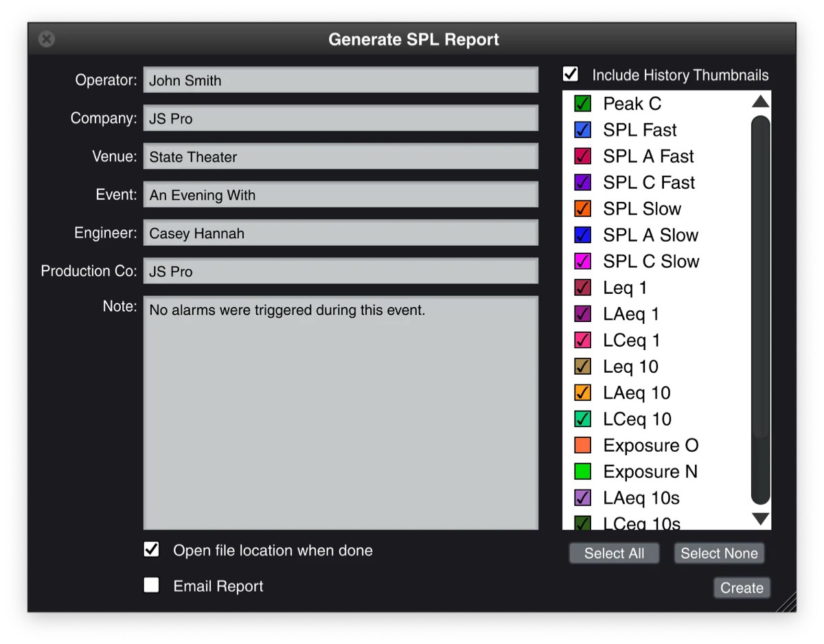Image resolution: width=824 pixels, height=644 pixels.
Task: Enable the Email Report checkbox
Action: point(152,586)
